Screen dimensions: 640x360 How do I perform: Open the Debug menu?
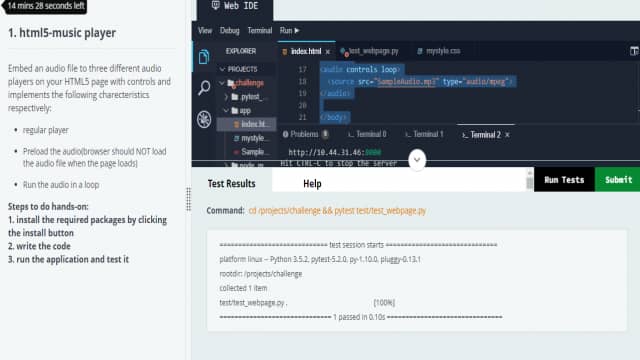pos(229,31)
